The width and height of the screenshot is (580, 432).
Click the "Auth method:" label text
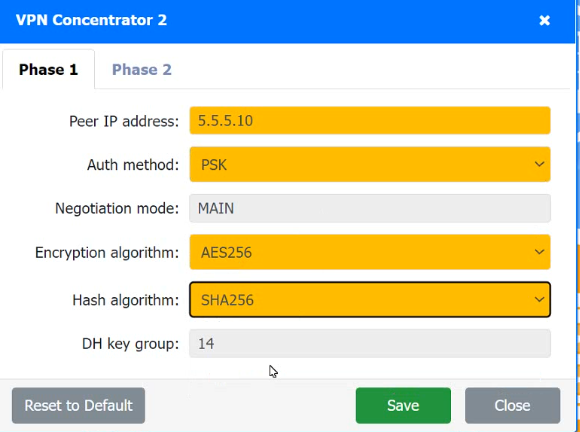[x=133, y=165]
